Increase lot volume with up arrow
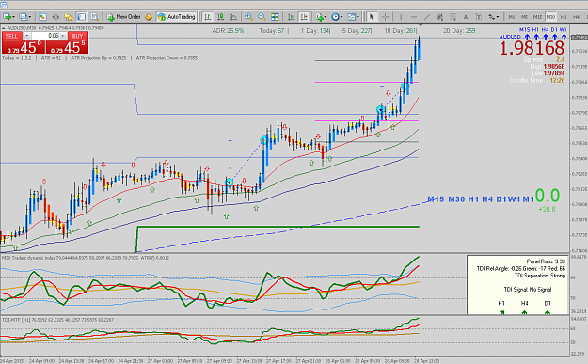588x364 pixels. click(x=63, y=36)
